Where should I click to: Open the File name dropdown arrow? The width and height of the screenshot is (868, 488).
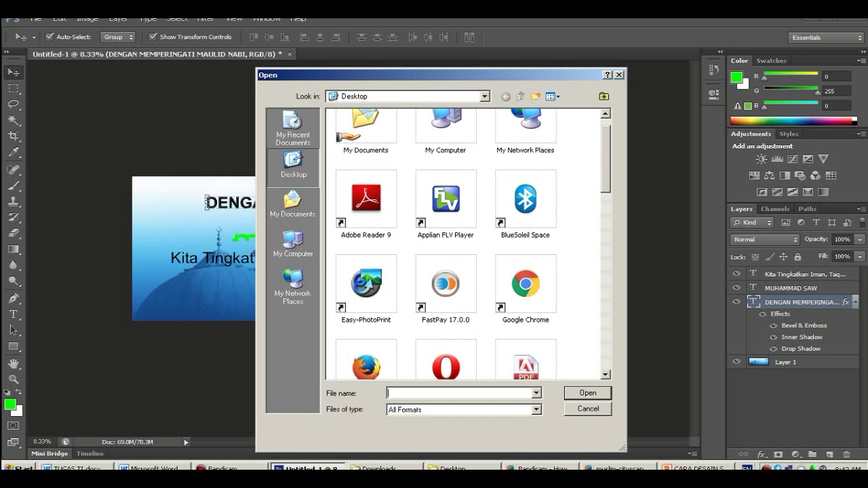(536, 393)
